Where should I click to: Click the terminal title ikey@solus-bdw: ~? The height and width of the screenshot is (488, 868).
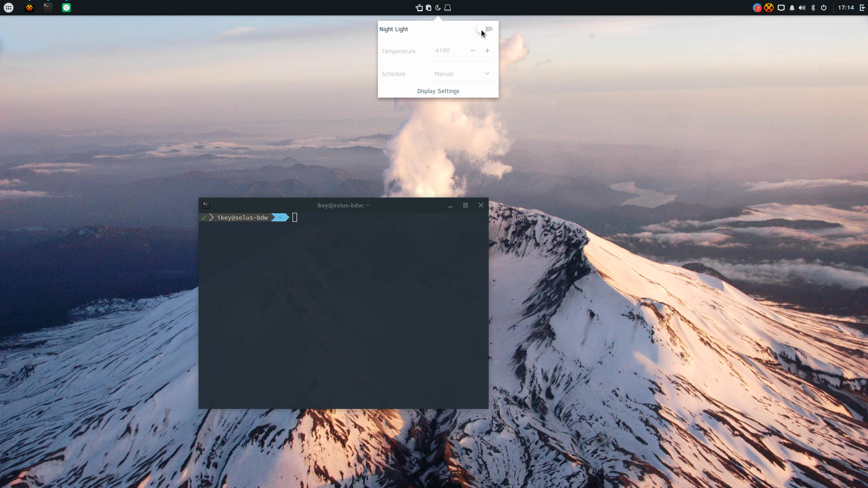click(344, 205)
